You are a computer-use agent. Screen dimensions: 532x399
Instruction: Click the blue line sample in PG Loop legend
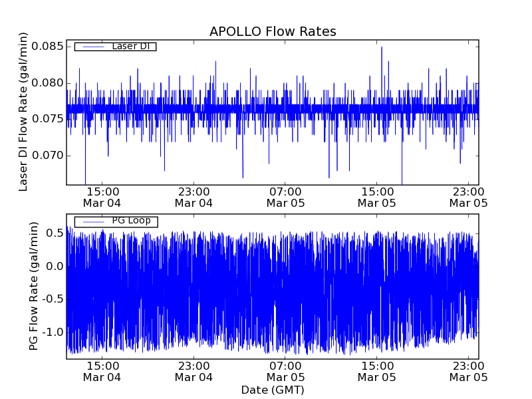[93, 222]
